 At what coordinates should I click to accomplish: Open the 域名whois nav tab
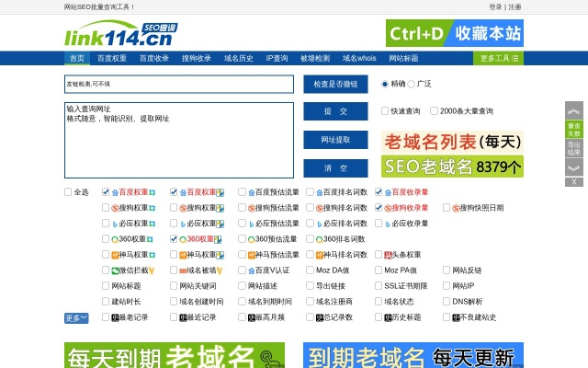point(359,58)
